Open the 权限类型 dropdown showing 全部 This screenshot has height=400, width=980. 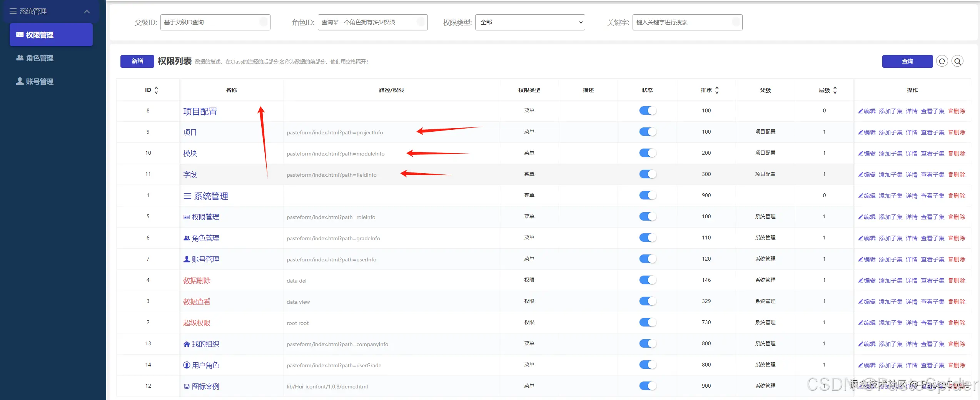coord(530,22)
